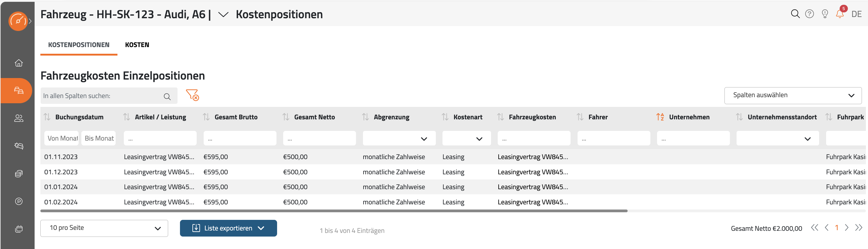Select row dated 01.11.2023
The image size is (868, 249).
tap(453, 157)
